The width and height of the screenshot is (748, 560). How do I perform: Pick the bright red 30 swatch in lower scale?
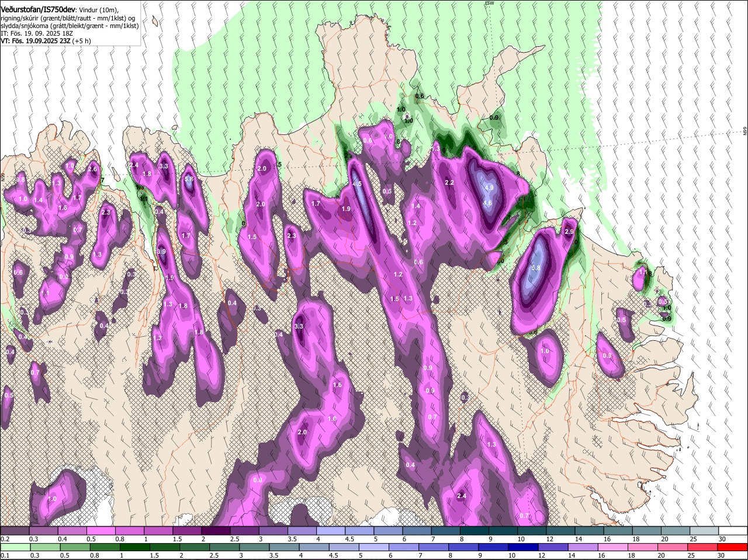732,547
